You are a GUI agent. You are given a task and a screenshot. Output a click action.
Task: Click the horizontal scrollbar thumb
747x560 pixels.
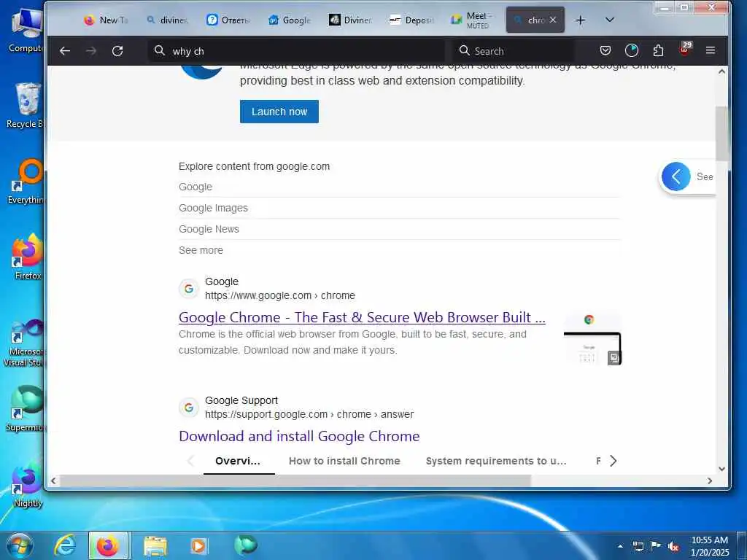(295, 481)
